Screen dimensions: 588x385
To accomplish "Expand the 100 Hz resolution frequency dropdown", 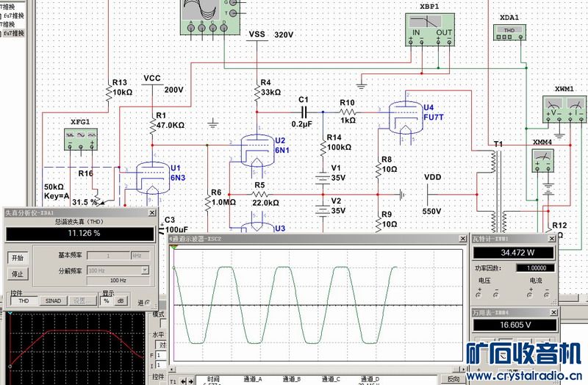I will coord(145,270).
